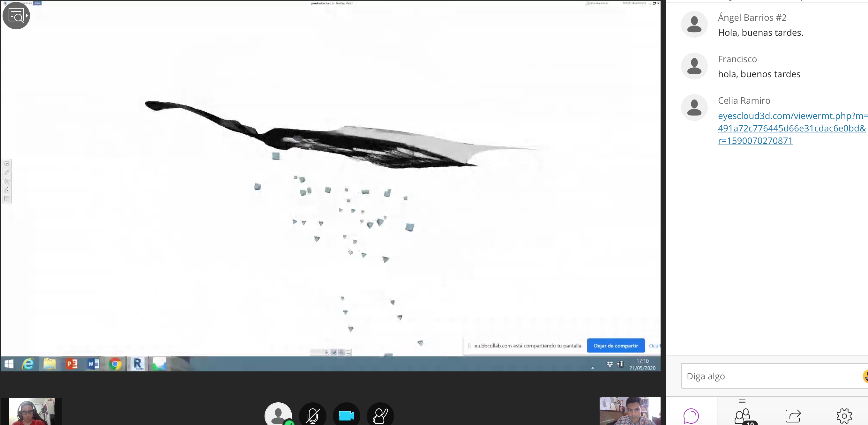Select the crop region tool at the bottom of the left toolbar
The image size is (868, 425).
[x=7, y=199]
